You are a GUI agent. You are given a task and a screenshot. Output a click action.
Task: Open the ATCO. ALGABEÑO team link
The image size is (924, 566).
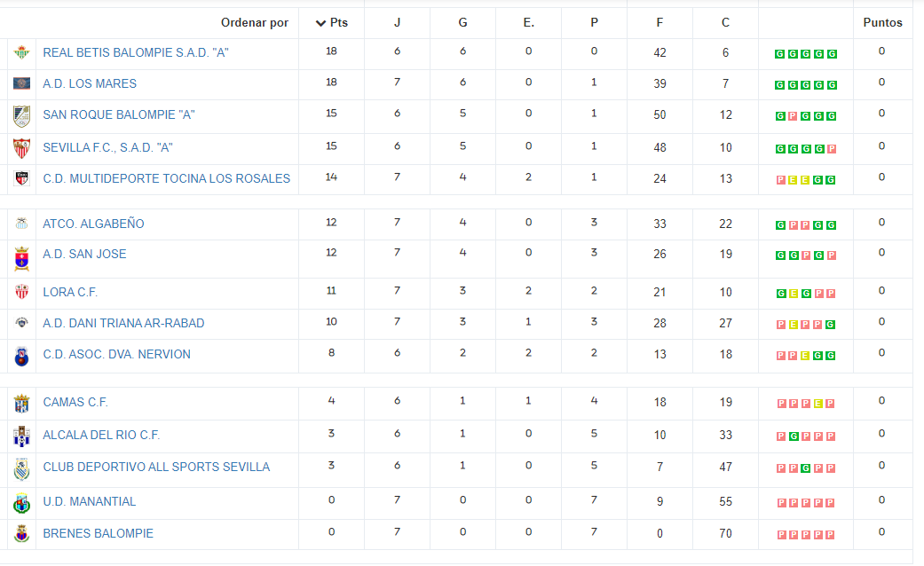[x=93, y=224]
